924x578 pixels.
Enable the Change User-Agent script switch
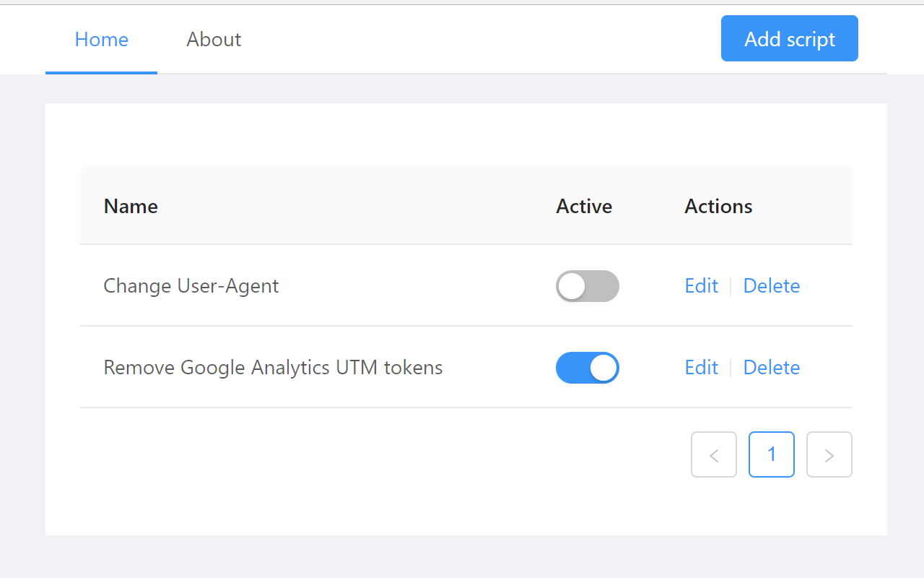coord(588,286)
